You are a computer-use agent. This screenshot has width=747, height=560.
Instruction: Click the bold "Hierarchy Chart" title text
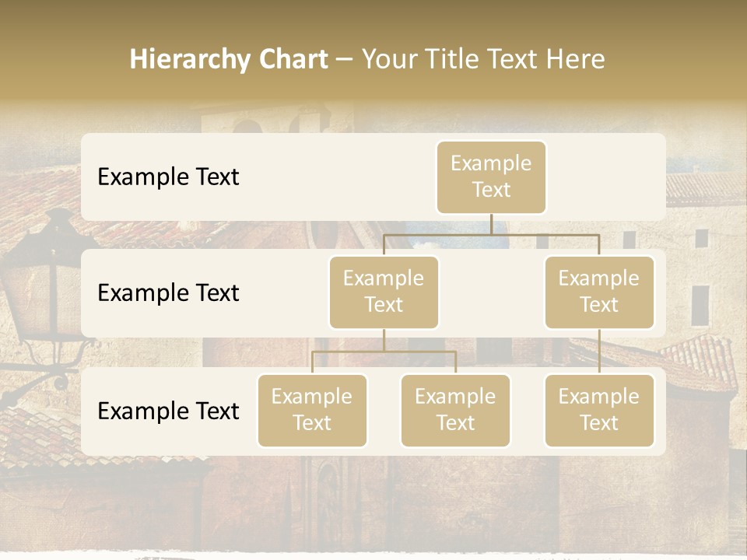pos(228,59)
